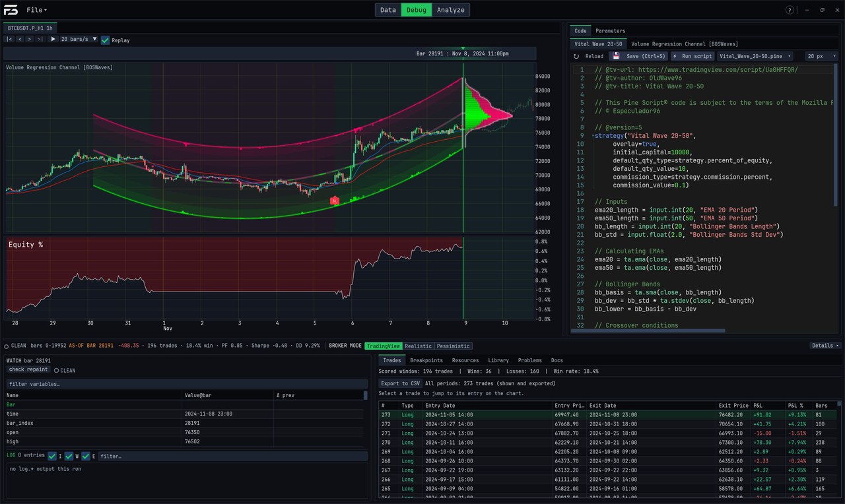Click the Reload circular arrow icon
845x504 pixels.
pyautogui.click(x=576, y=57)
